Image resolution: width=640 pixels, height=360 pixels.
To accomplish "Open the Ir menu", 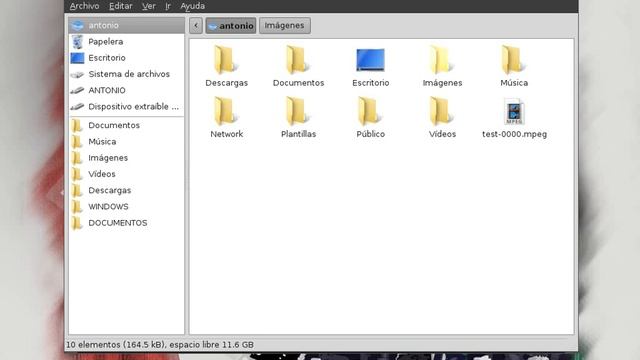I will 168,6.
